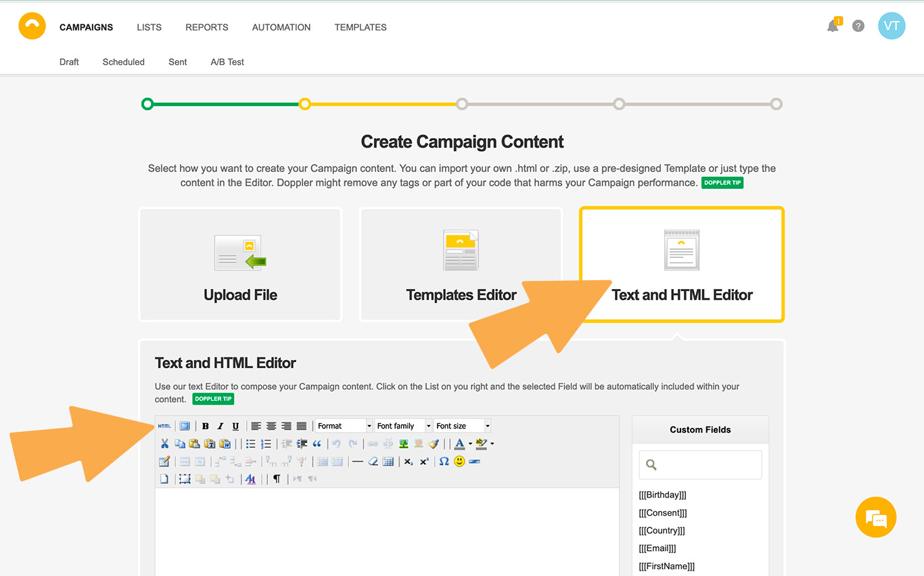Apply subscript formatting
Screen dimensions: 924x576
pos(409,462)
